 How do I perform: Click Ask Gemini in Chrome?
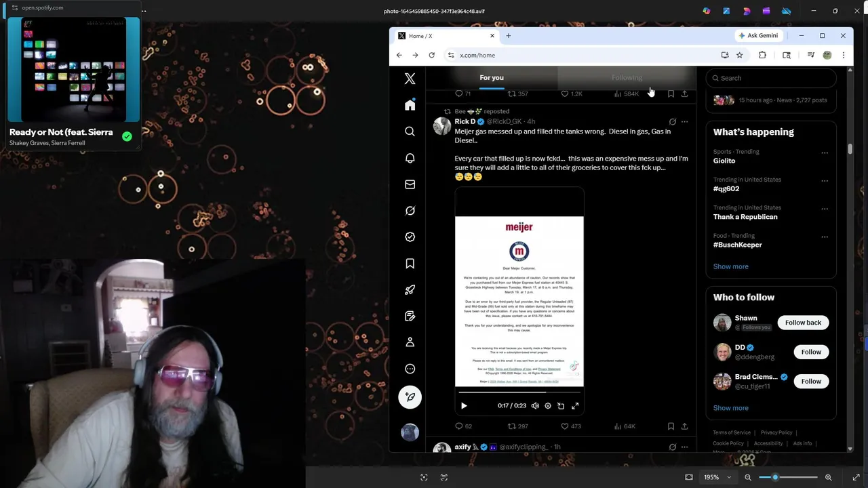758,36
